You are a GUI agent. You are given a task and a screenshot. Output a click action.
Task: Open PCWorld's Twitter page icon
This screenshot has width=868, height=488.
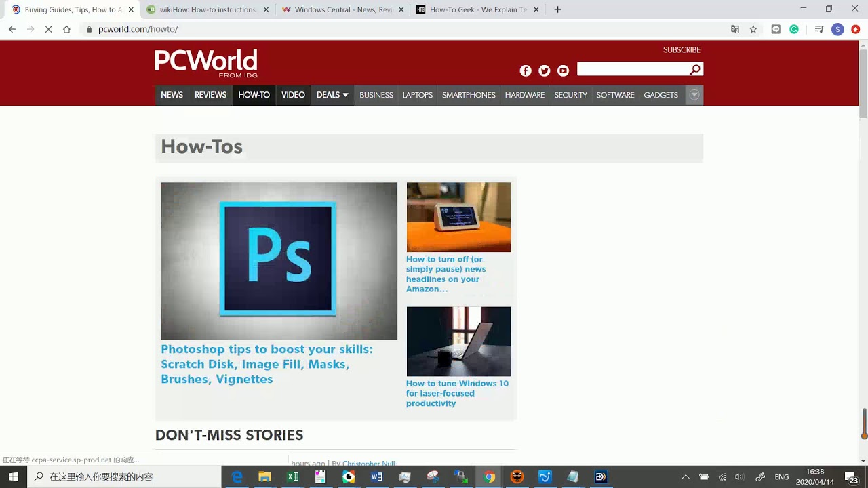pos(544,70)
